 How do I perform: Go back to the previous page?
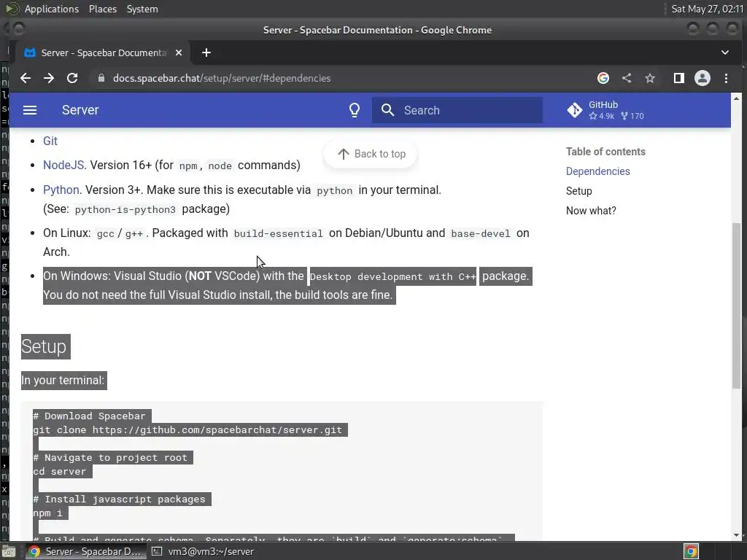(26, 78)
